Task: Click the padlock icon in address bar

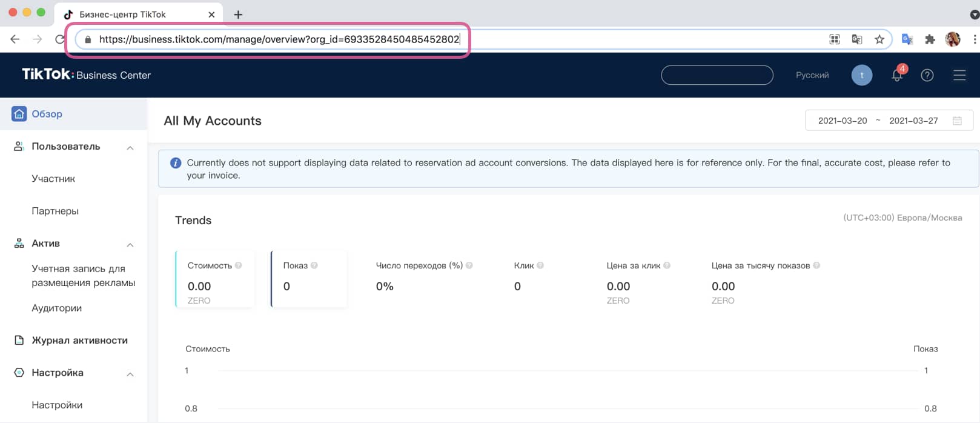Action: (88, 39)
